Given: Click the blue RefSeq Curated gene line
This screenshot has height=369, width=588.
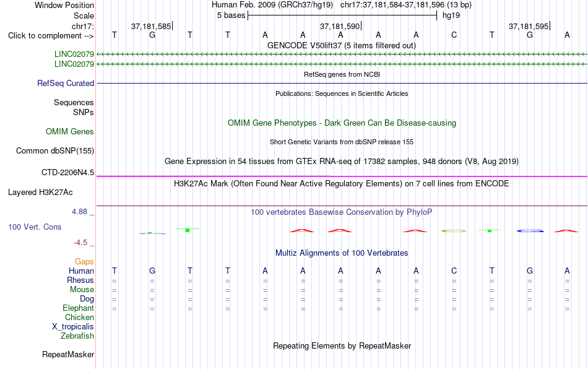Looking at the screenshot, I should (x=342, y=83).
